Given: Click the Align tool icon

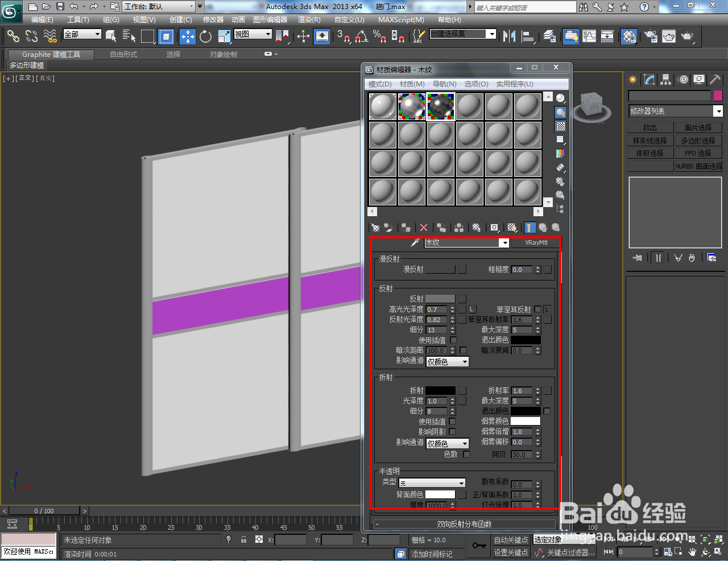Looking at the screenshot, I should click(x=528, y=36).
